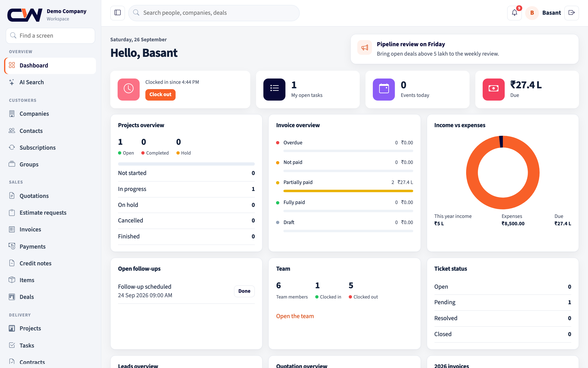Click the Open the team link

tap(295, 316)
